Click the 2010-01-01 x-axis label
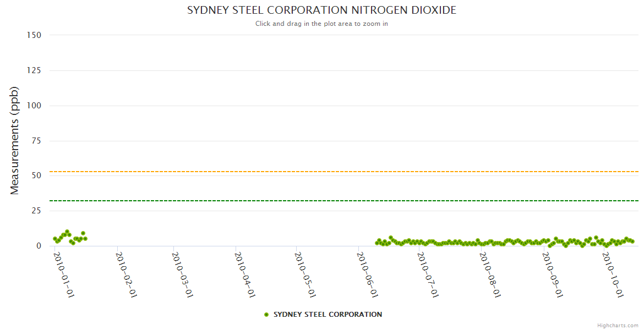This screenshot has width=644, height=330. [x=63, y=274]
